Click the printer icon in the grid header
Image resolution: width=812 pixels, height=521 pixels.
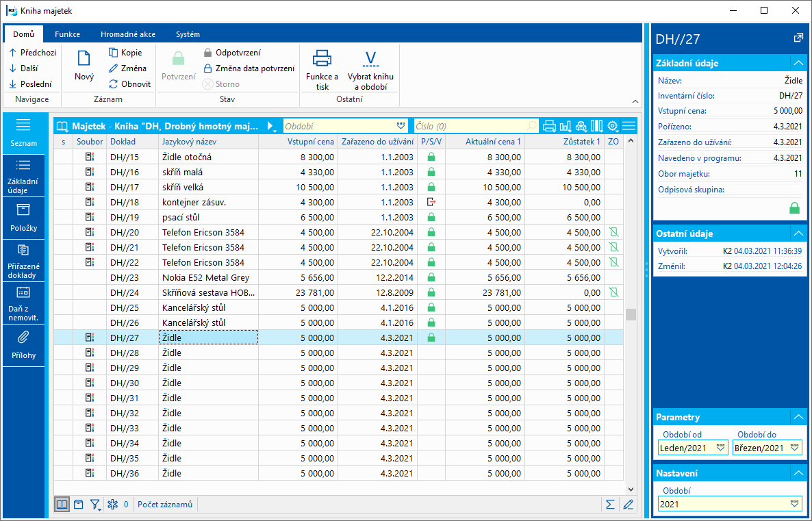coord(549,126)
